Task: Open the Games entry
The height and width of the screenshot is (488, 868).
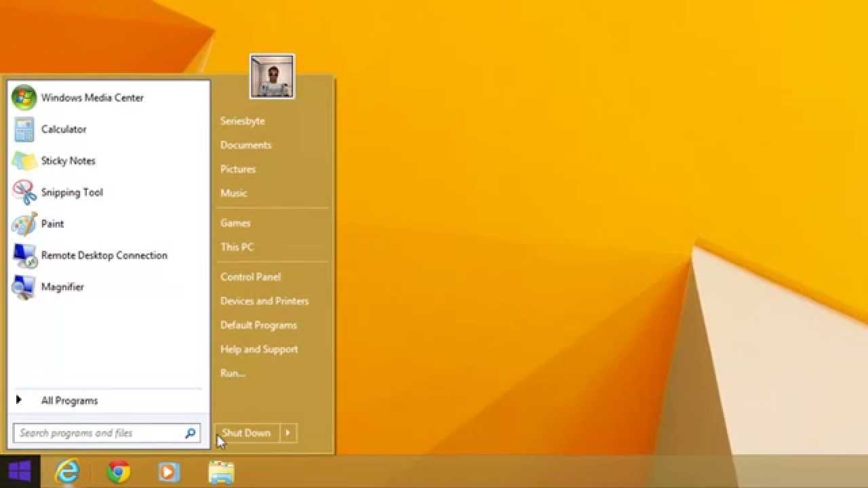Action: (x=235, y=223)
